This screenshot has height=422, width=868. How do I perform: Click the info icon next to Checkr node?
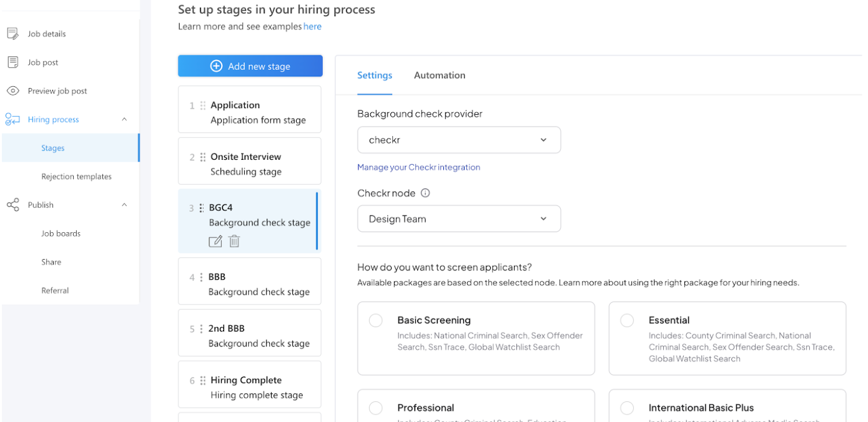point(425,193)
